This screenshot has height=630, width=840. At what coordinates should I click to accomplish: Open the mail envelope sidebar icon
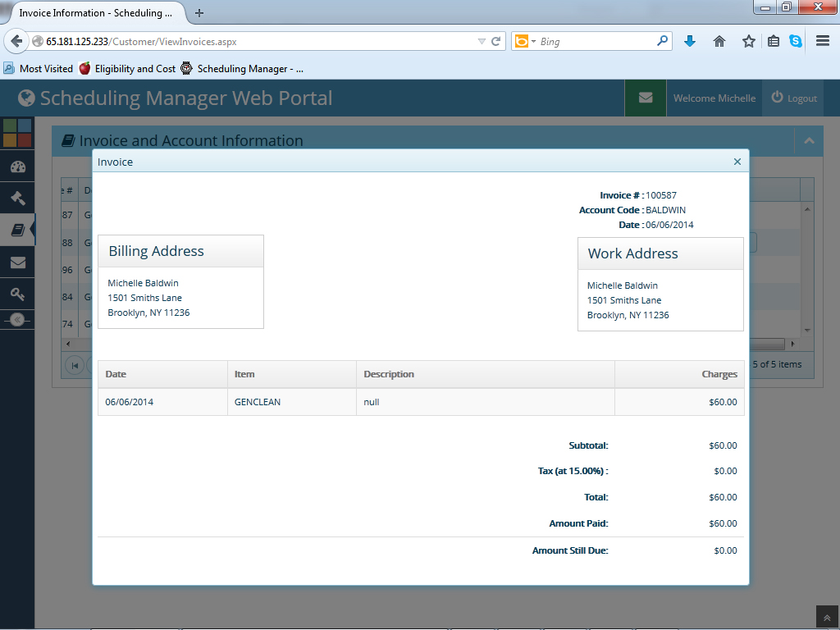click(18, 262)
